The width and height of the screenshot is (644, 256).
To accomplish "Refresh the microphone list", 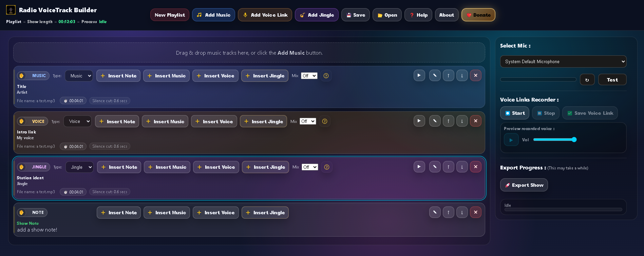I will (x=587, y=80).
